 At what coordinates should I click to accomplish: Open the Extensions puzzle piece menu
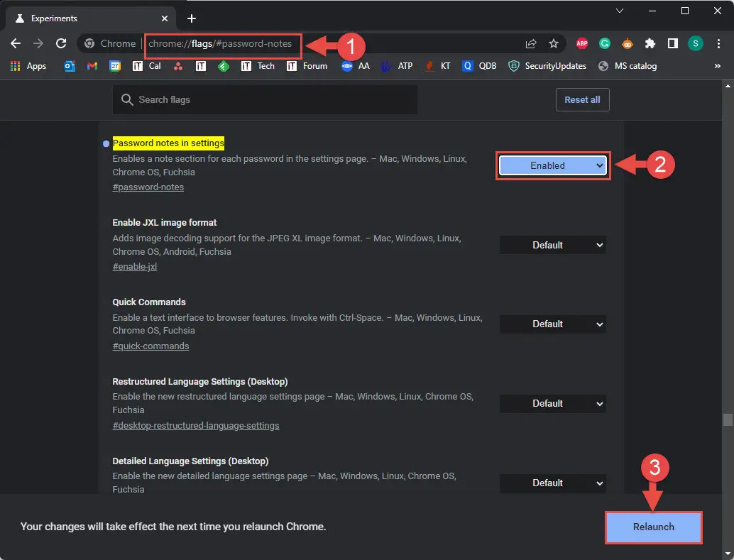click(x=650, y=43)
